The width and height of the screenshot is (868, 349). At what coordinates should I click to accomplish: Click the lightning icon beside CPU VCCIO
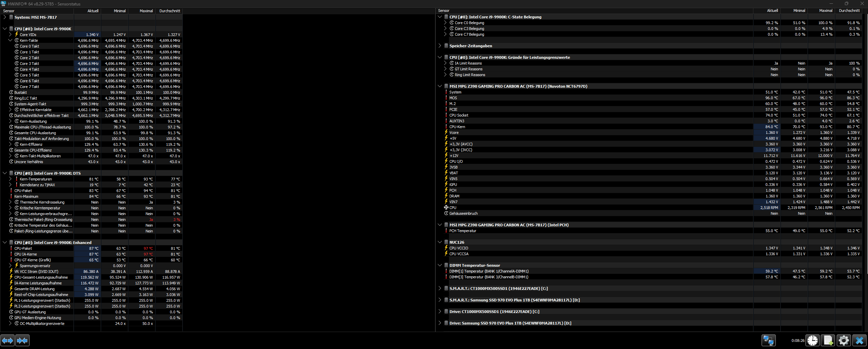coord(446,248)
